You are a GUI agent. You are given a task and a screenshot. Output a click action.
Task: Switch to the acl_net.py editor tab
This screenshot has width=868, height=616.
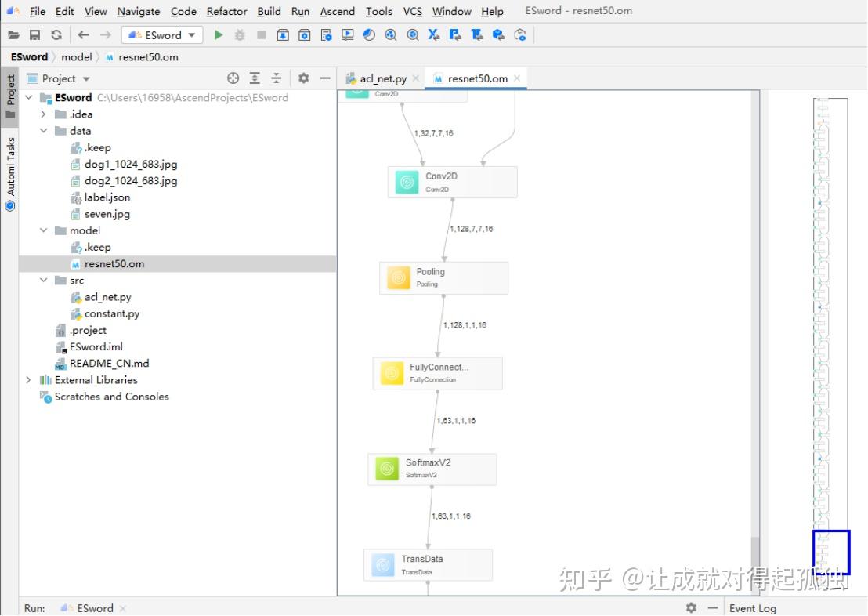[382, 78]
